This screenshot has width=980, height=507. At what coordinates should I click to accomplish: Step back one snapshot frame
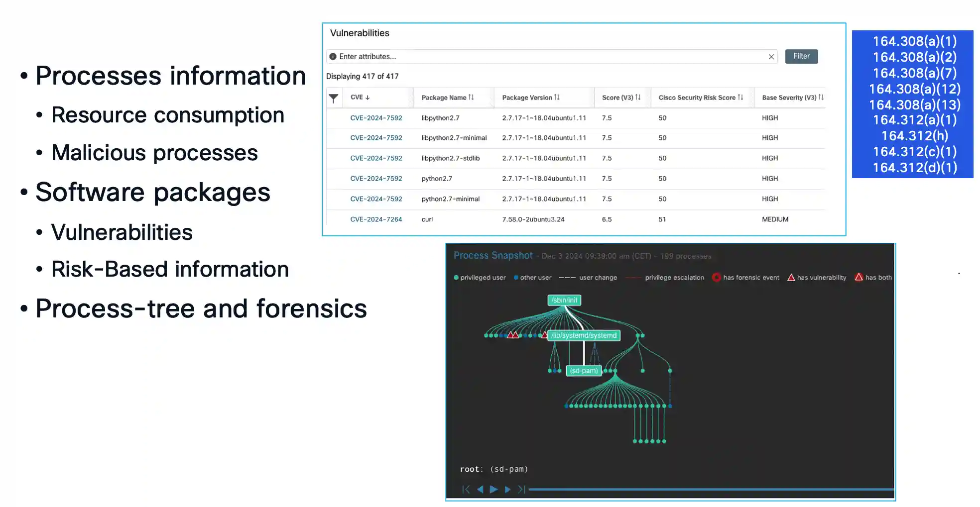click(x=480, y=490)
